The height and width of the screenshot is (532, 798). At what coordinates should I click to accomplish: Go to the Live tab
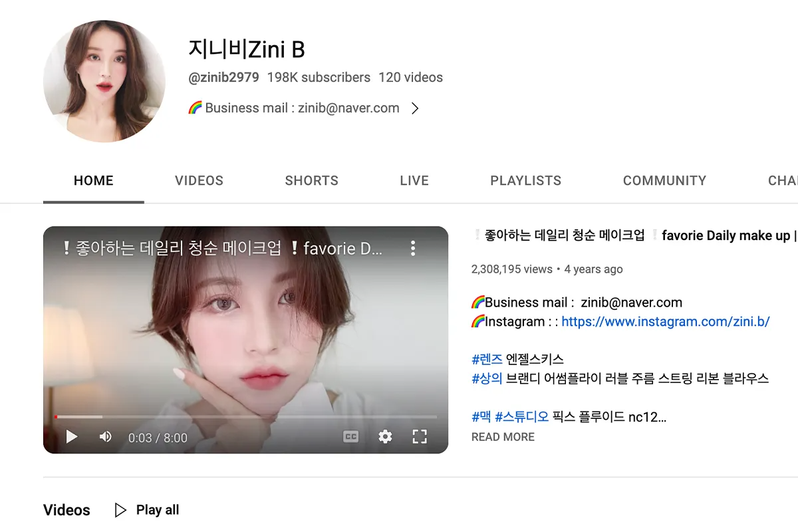[414, 181]
